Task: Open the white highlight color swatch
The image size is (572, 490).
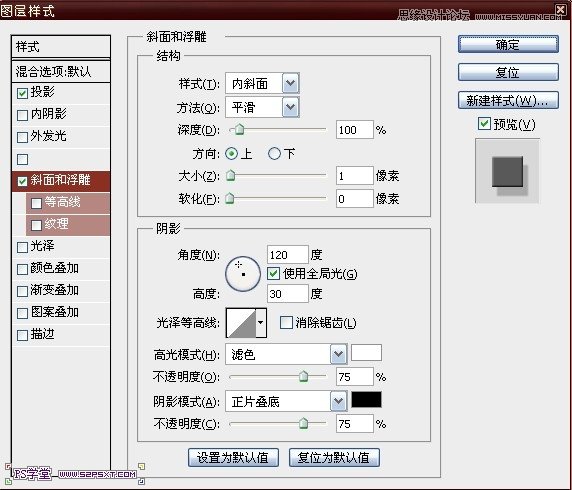Action: [366, 353]
